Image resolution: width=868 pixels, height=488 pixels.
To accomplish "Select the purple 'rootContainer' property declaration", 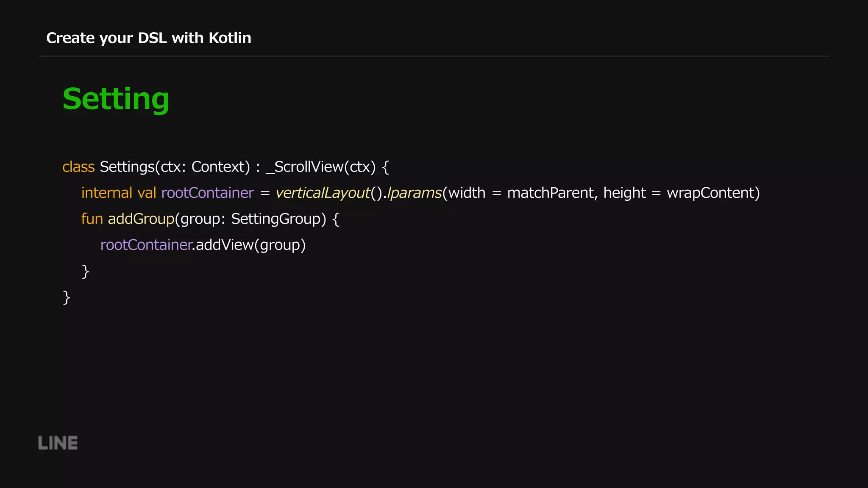I will coord(208,193).
